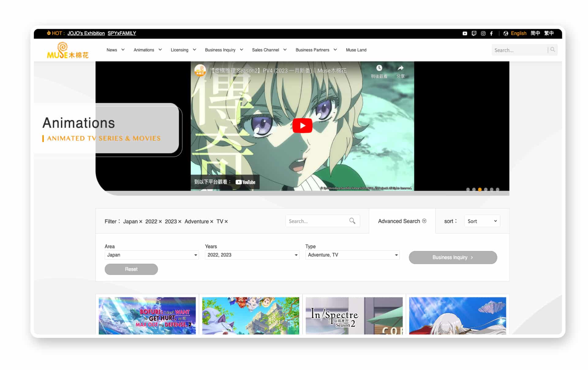Open the In/Spectre Season 2 thumbnail

pos(354,316)
